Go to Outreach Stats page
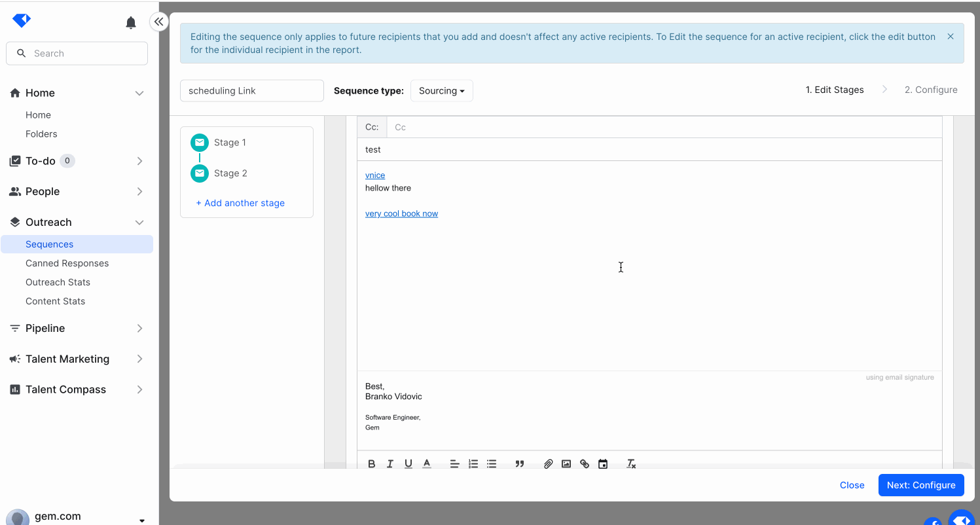 click(x=58, y=282)
